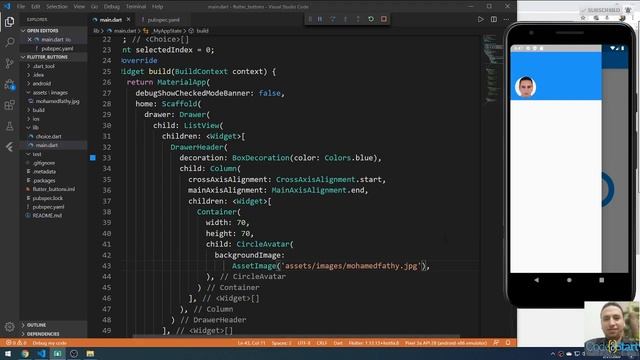Open the Flutter/Dart angle-bracket view
This screenshot has width=640, height=360.
click(x=9, y=147)
